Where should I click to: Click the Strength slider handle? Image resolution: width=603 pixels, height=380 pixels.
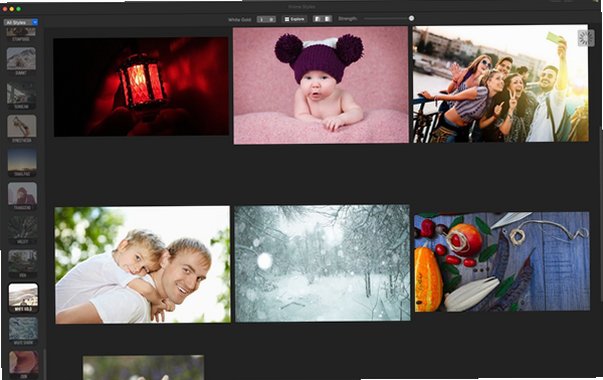coord(411,18)
